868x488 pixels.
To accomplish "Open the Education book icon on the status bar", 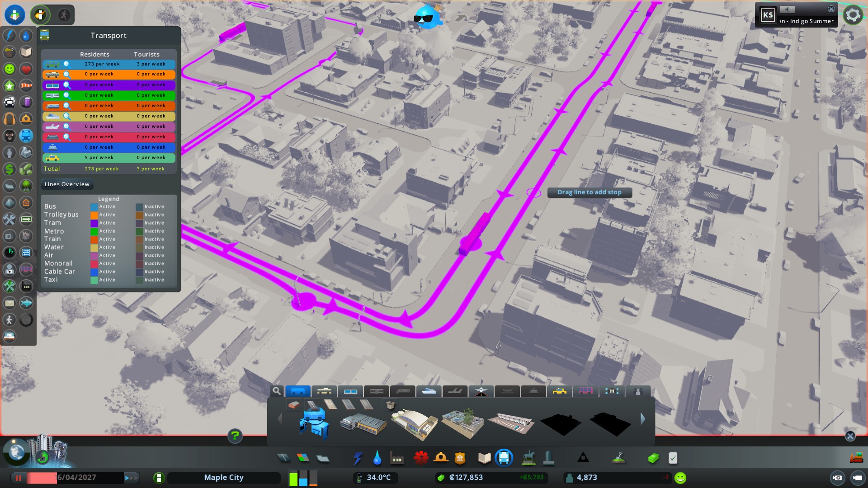I will [x=484, y=458].
